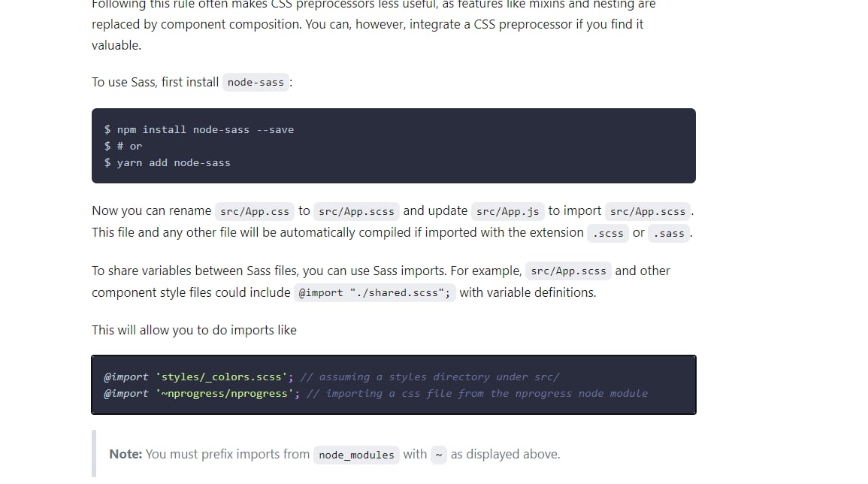Click the .scss extension inline code
This screenshot has height=484, width=868.
608,234
